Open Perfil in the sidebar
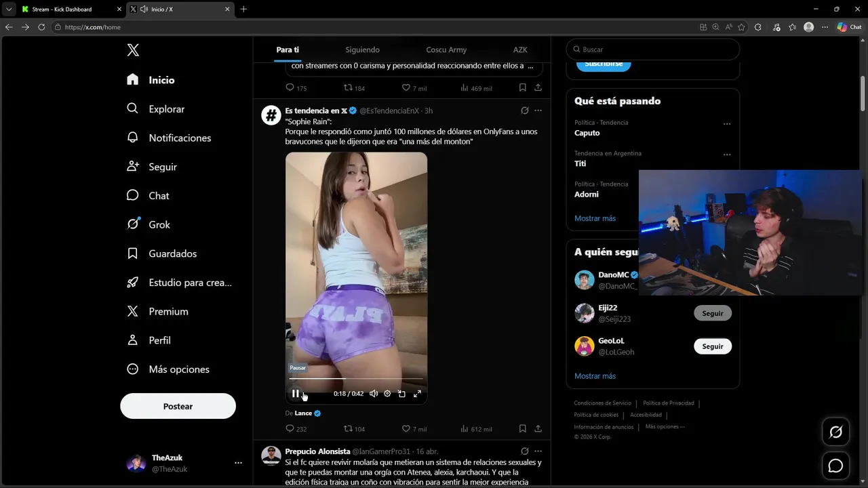Image resolution: width=868 pixels, height=488 pixels. click(150, 340)
